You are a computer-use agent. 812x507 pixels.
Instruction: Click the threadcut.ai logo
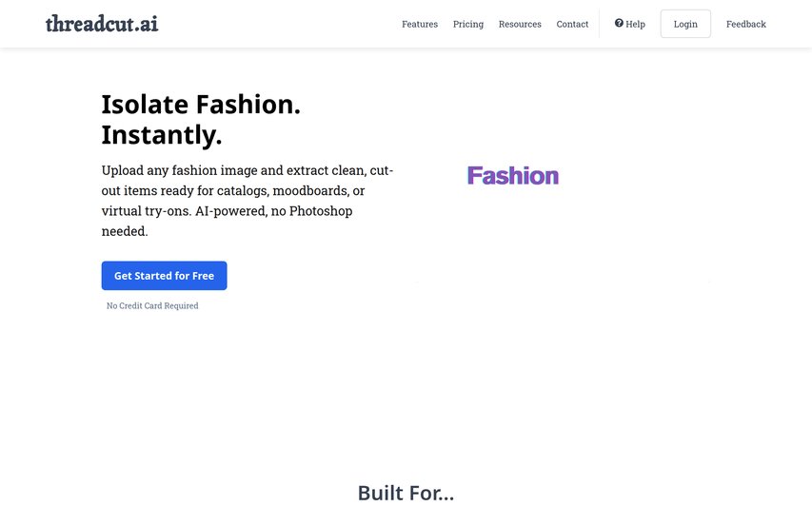(102, 24)
